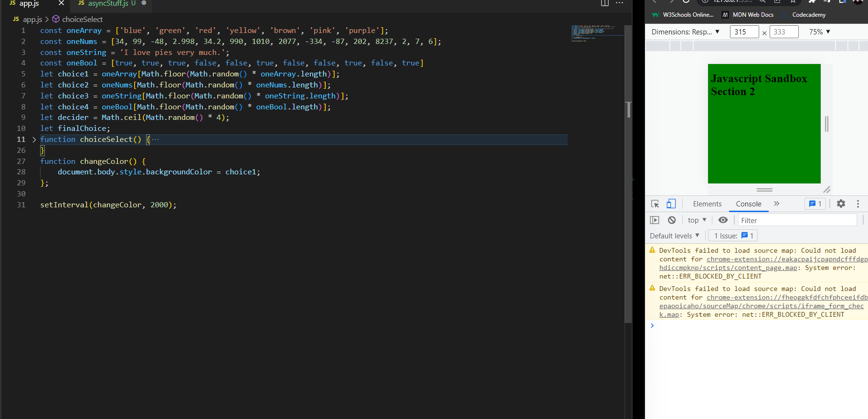Image resolution: width=868 pixels, height=419 pixels.
Task: Click the MDN Web Docs bookmark icon
Action: [x=725, y=15]
